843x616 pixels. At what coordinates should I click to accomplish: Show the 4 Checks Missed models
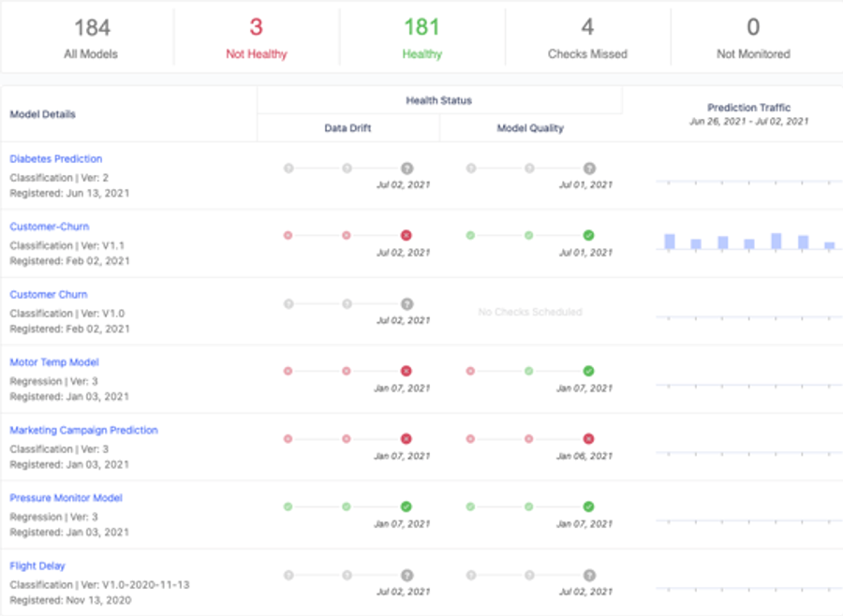(587, 37)
